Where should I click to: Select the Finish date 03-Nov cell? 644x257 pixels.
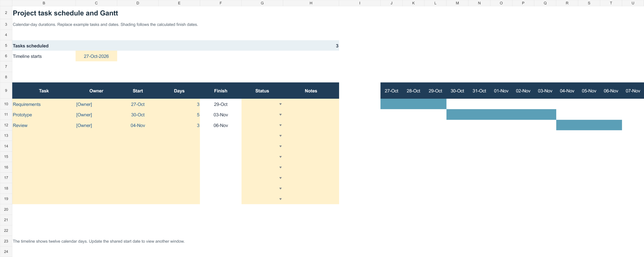221,115
